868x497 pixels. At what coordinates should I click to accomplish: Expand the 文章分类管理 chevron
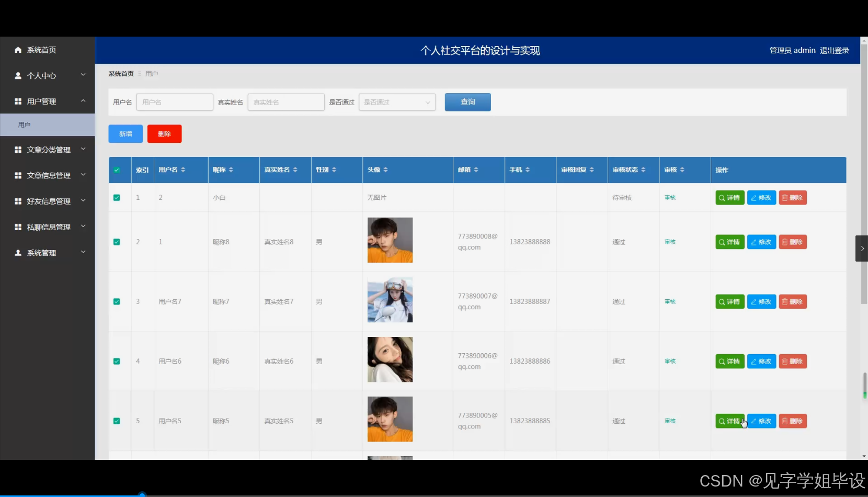[83, 149]
